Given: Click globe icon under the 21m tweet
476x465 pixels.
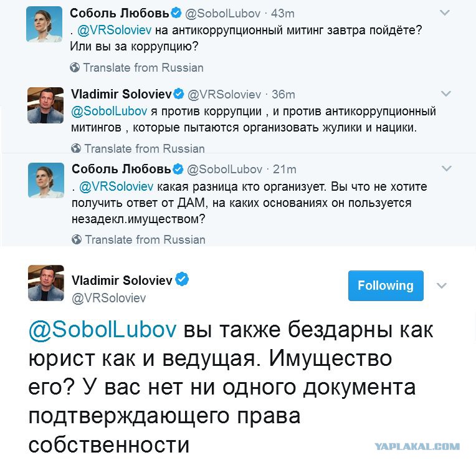Looking at the screenshot, I should tap(77, 239).
